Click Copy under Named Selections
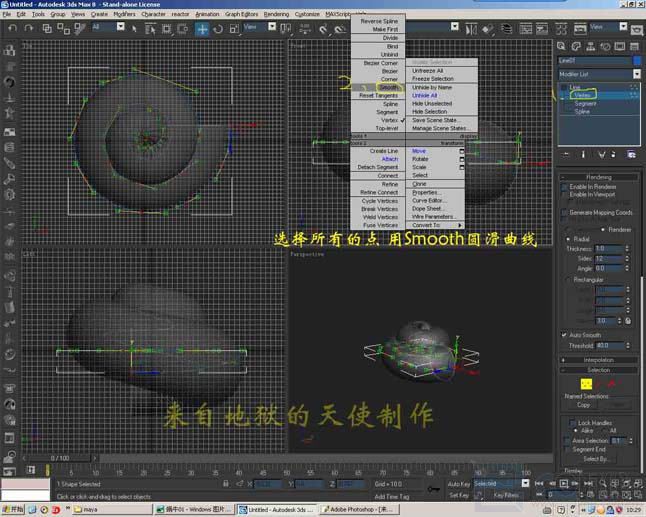Image resolution: width=646 pixels, height=517 pixels. 583,405
